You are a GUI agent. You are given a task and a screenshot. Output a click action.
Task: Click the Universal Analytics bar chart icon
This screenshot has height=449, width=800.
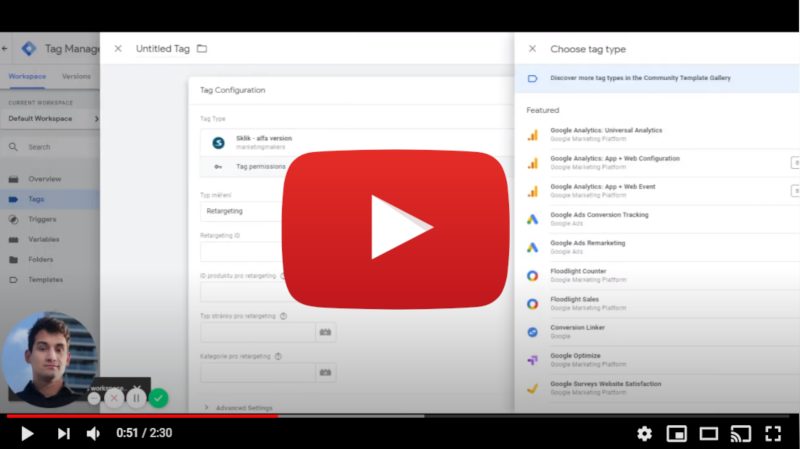pyautogui.click(x=532, y=135)
